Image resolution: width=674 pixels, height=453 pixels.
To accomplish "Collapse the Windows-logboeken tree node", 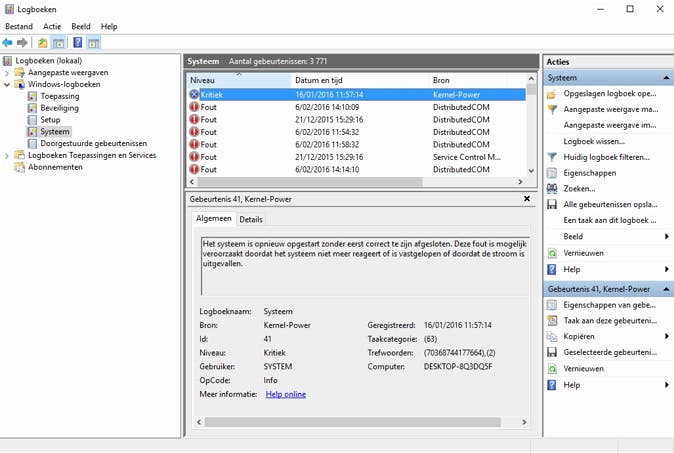I will tap(8, 85).
